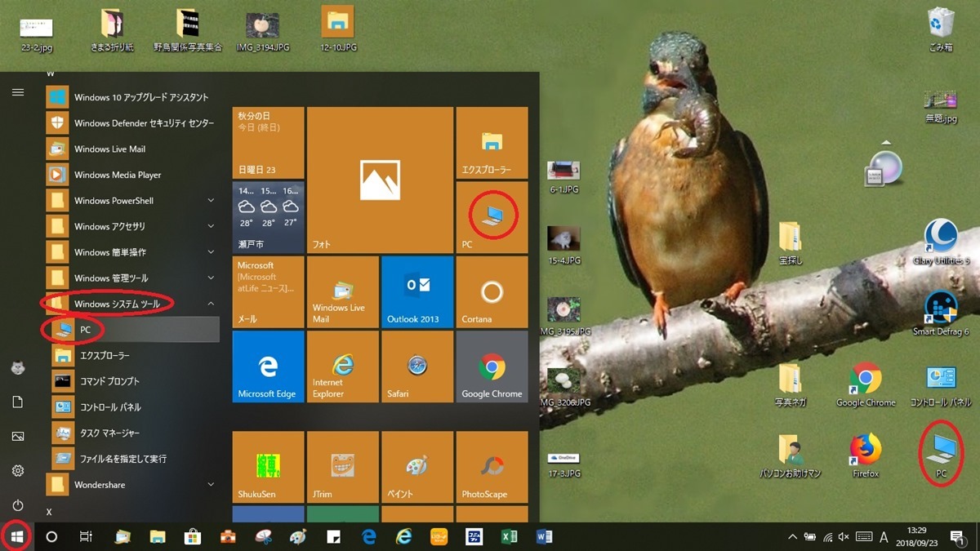Open the calendar tile showing 日曜日 23
This screenshot has width=980, height=551.
pos(268,142)
